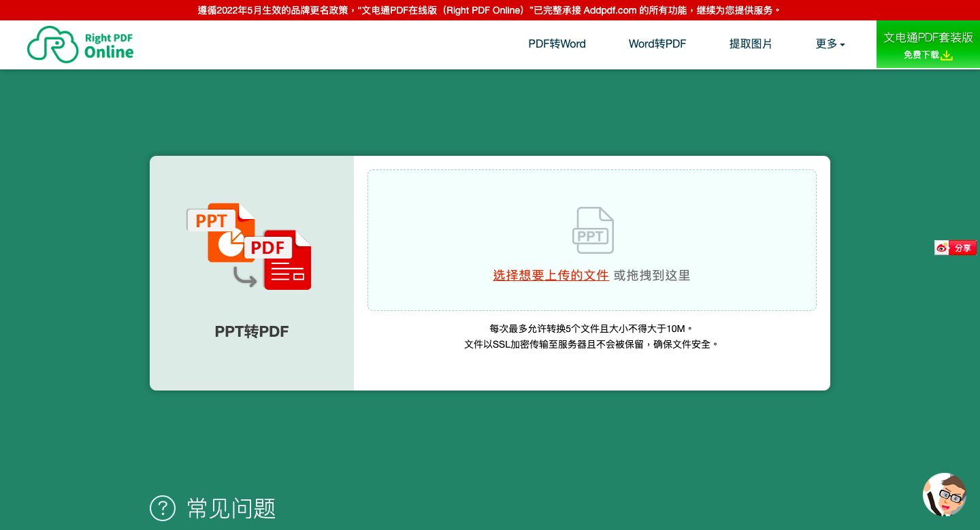980x530 pixels.
Task: Click the red 分享 share button
Action: 964,248
